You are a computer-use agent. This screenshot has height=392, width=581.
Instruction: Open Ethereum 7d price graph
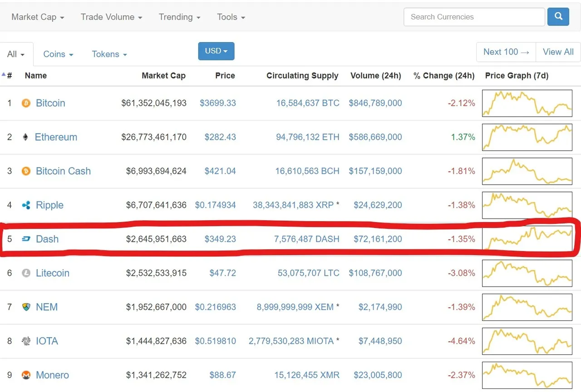pos(527,137)
